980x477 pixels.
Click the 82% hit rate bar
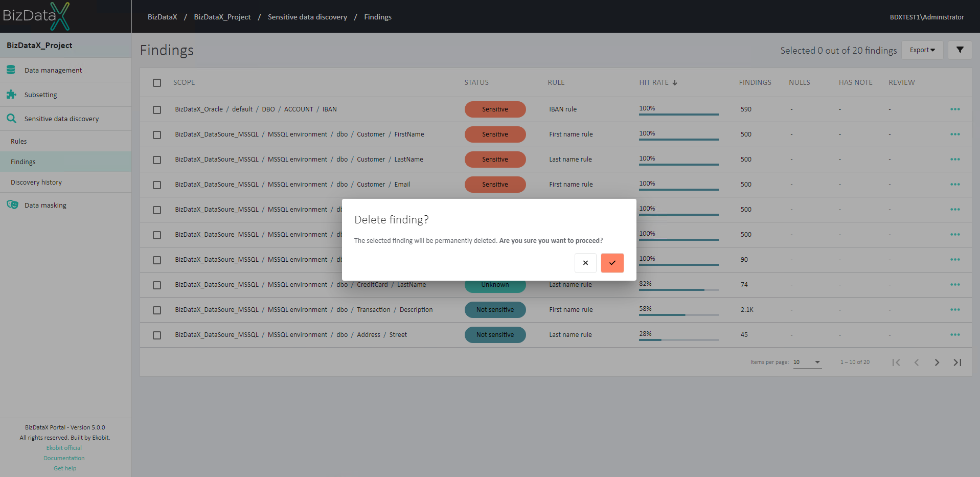678,290
